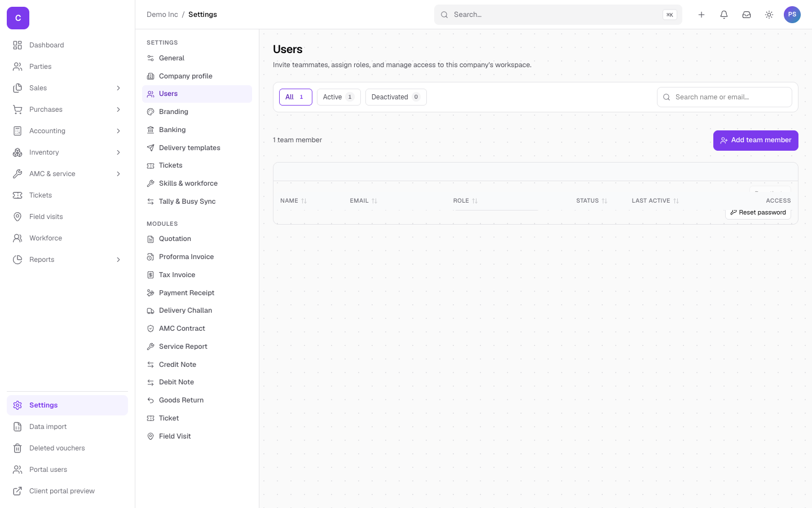Open Portal users page

coord(67,470)
